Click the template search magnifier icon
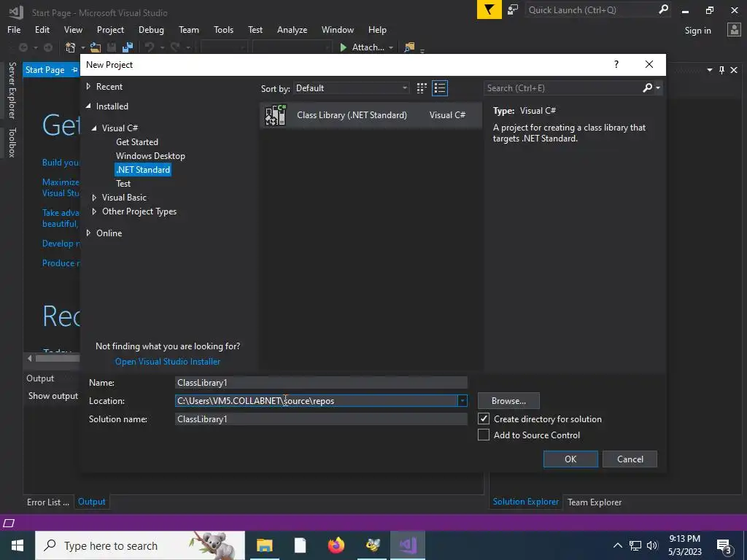 point(648,87)
